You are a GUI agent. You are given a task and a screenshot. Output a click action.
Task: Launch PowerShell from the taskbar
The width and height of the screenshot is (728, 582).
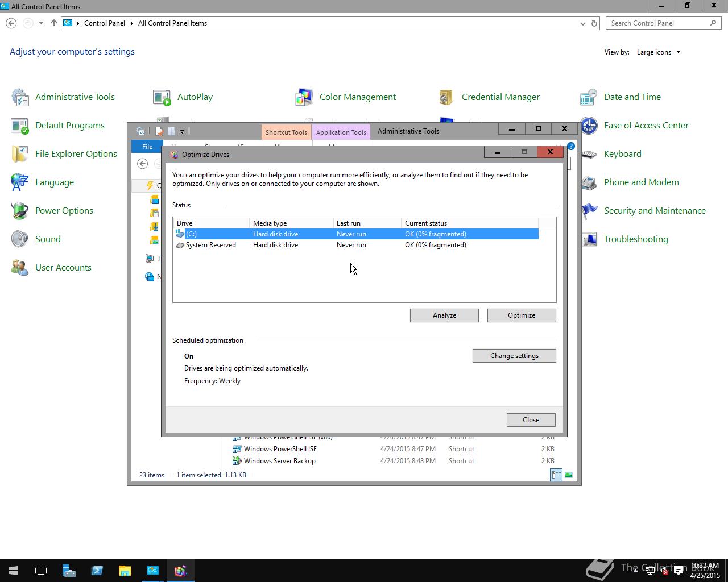click(x=97, y=571)
